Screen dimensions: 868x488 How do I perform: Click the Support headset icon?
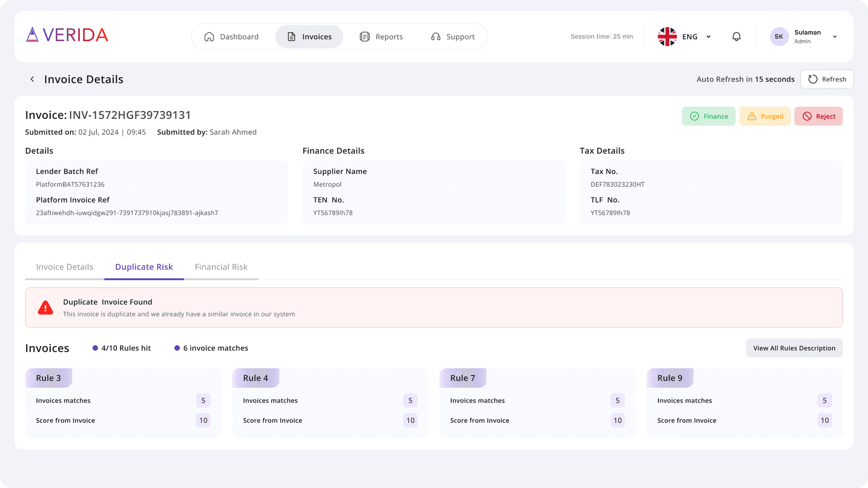tap(436, 37)
